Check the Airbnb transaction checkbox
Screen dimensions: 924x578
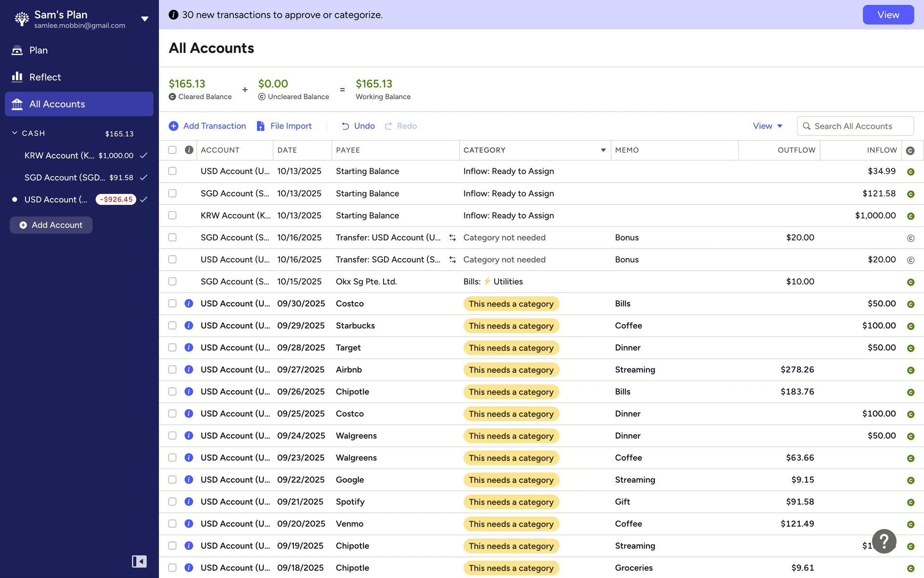point(172,369)
